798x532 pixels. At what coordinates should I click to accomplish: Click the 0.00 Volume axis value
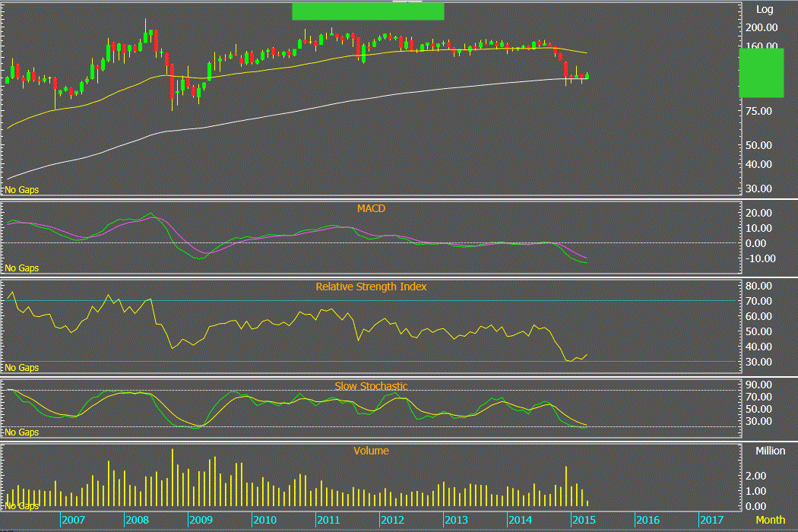[x=755, y=507]
